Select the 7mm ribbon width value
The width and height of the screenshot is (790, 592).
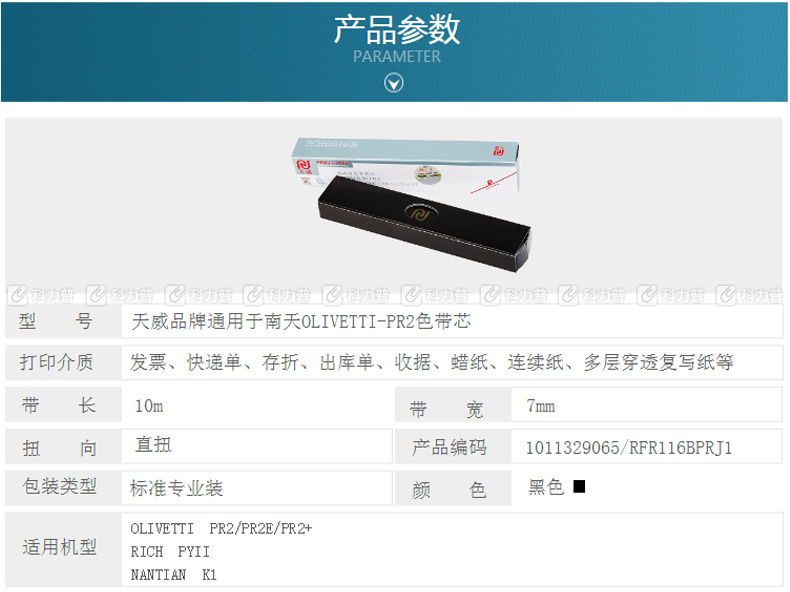click(x=541, y=406)
